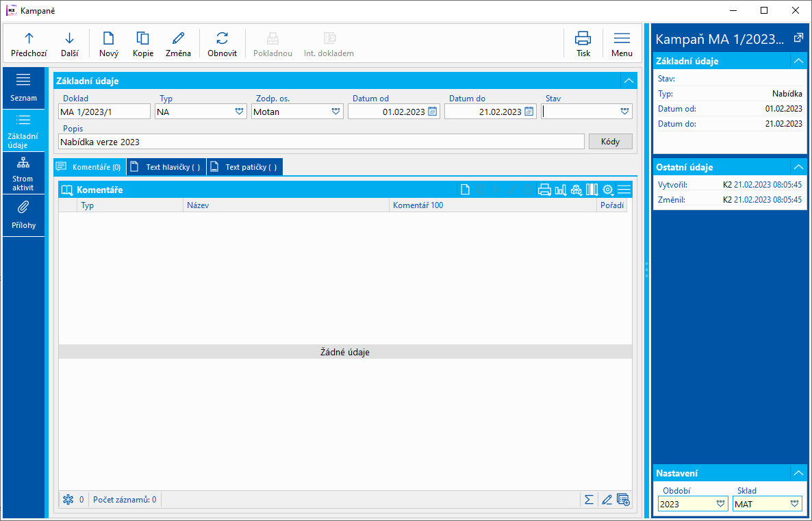Click the K2 Kampaně title bar icon

pyautogui.click(x=12, y=10)
